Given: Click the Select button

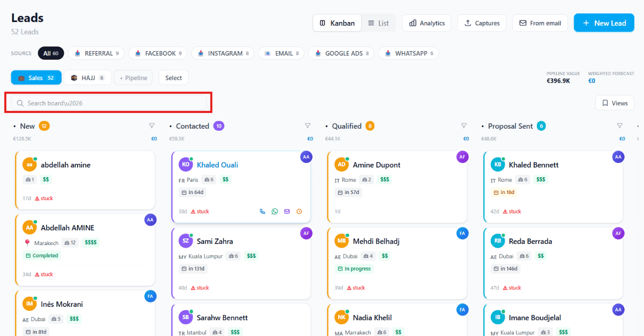Looking at the screenshot, I should (x=173, y=78).
